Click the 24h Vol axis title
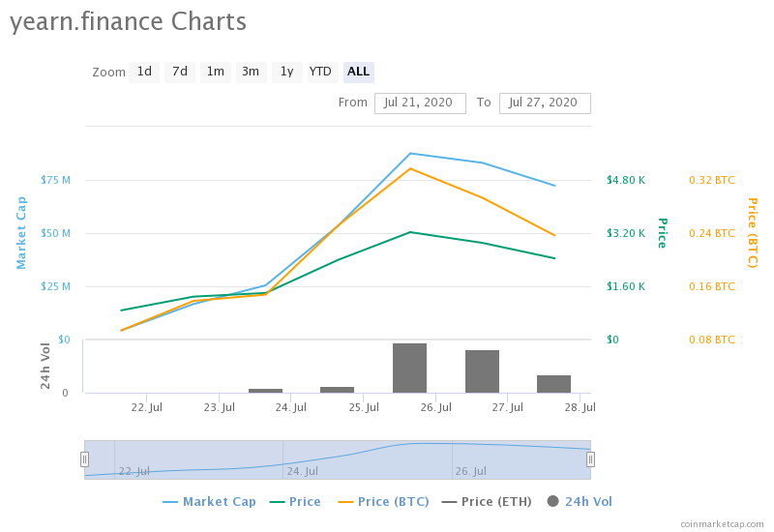774x532 pixels. [45, 366]
